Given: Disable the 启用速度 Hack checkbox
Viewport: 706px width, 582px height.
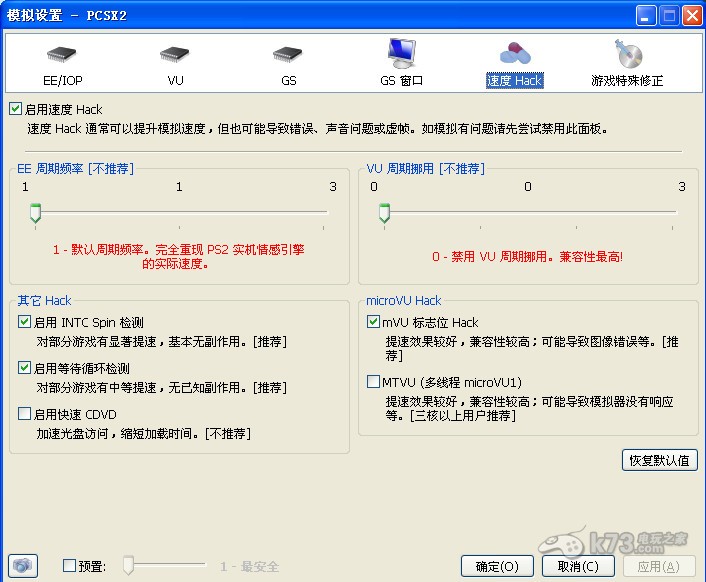Looking at the screenshot, I should click(15, 109).
